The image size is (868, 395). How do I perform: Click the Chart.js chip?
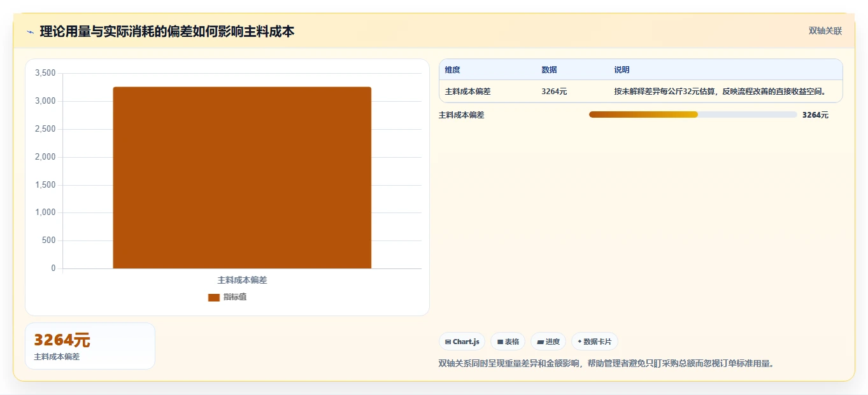462,342
